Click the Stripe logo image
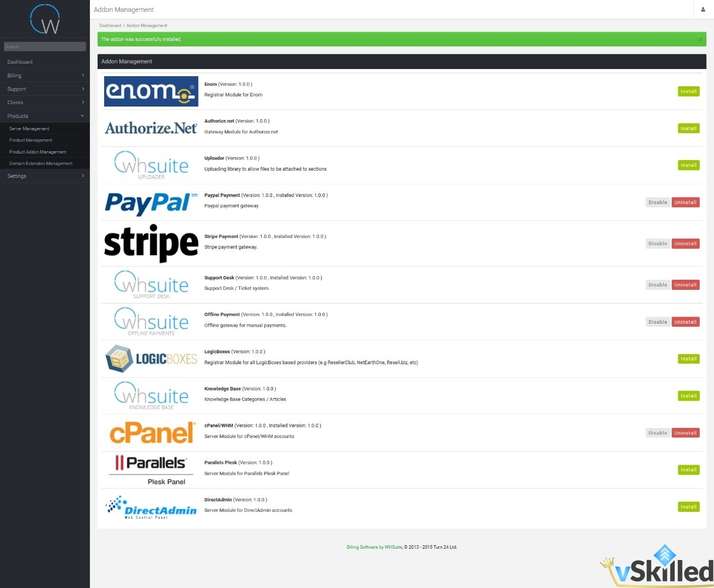The width and height of the screenshot is (714, 588). (x=151, y=243)
